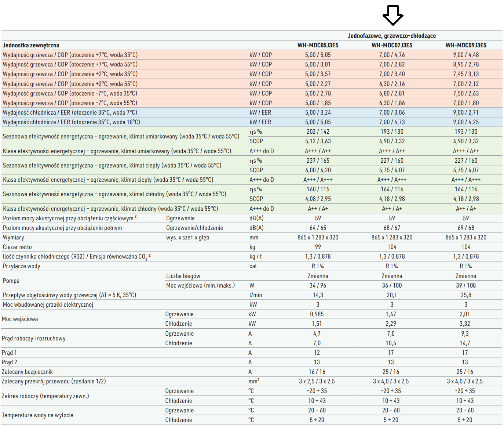504x426 pixels.
Task: Click net weight value 99
Action: [318, 247]
